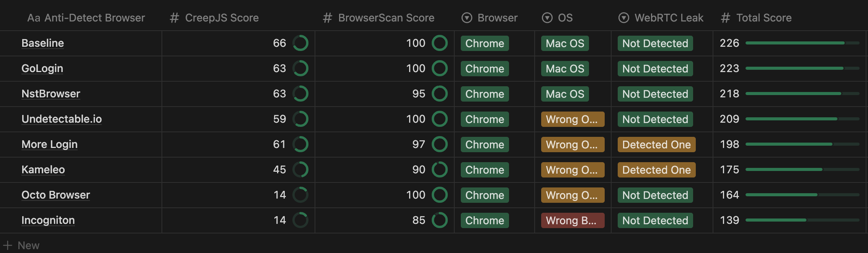This screenshot has width=868, height=253.
Task: Click Baseline's total score bar 226
Action: [x=803, y=43]
